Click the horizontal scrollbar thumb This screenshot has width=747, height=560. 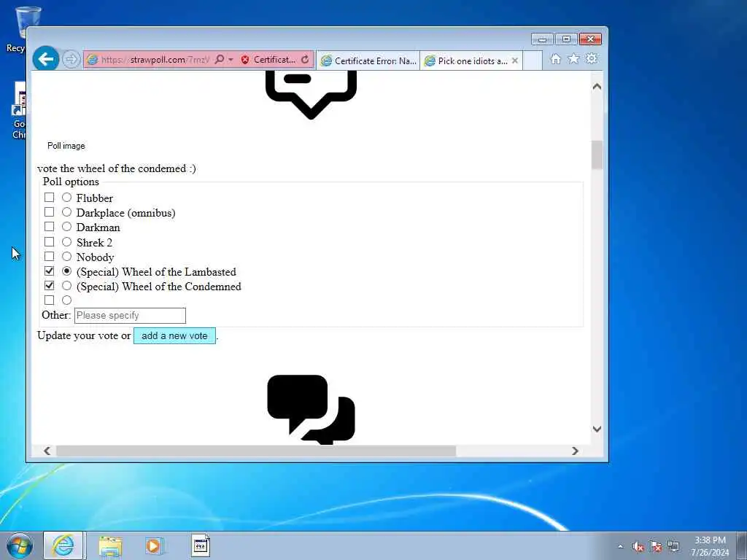tap(256, 451)
